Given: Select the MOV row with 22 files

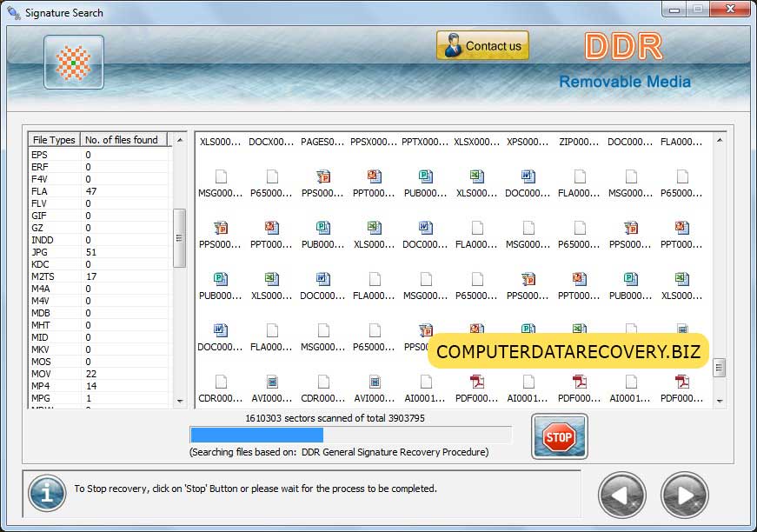Looking at the screenshot, I should point(99,374).
